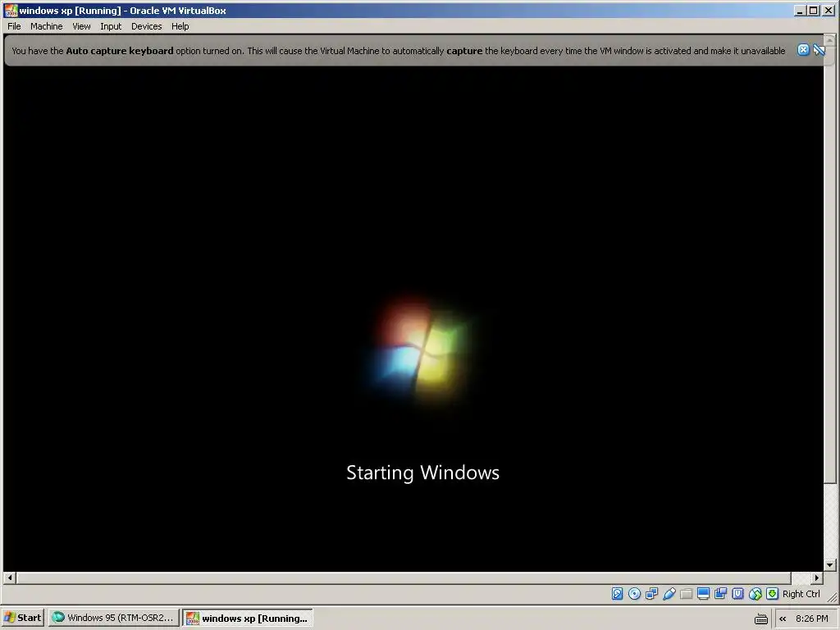Click the horizontal scrollbar right arrow
Image resolution: width=840 pixels, height=630 pixels.
(x=816, y=578)
